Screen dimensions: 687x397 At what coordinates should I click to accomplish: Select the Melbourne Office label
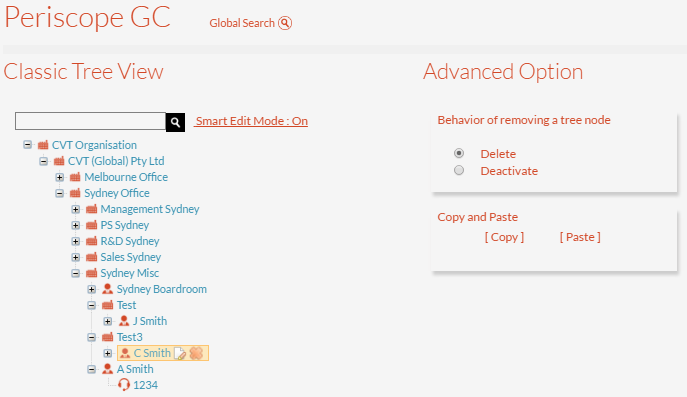click(x=126, y=177)
